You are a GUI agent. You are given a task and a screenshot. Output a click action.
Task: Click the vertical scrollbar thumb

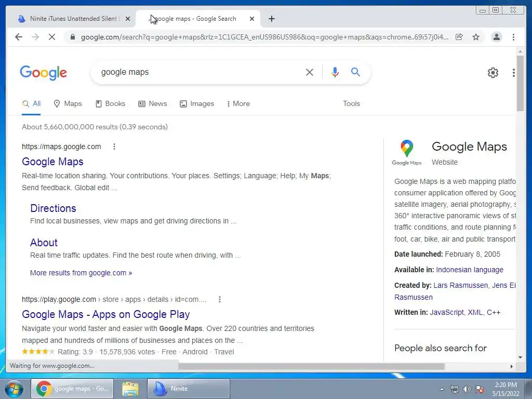pyautogui.click(x=520, y=83)
